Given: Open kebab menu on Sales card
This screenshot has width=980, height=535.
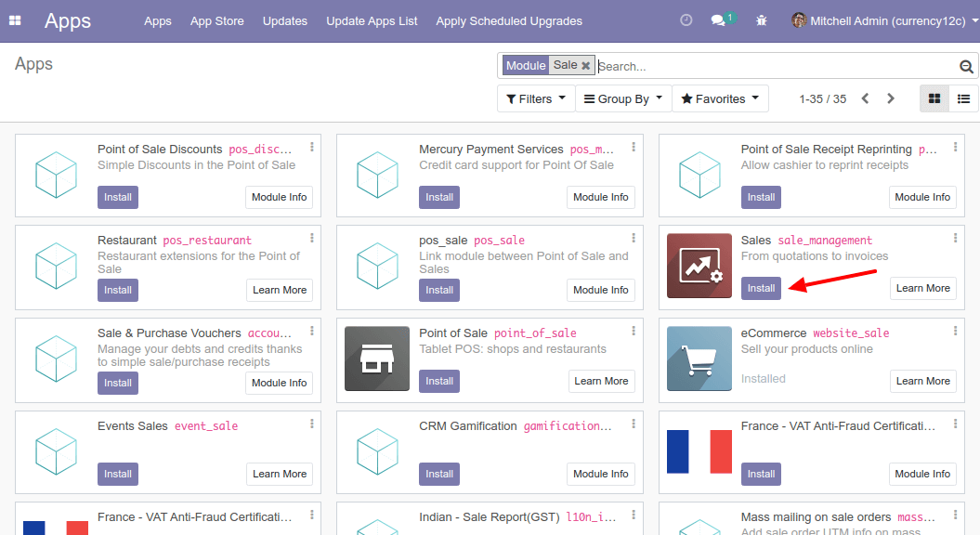Looking at the screenshot, I should [x=955, y=239].
